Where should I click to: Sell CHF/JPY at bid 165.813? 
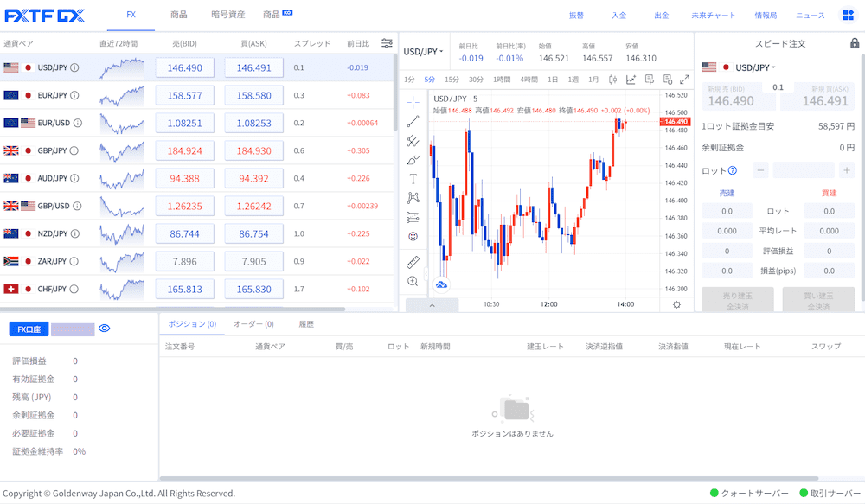coord(185,289)
